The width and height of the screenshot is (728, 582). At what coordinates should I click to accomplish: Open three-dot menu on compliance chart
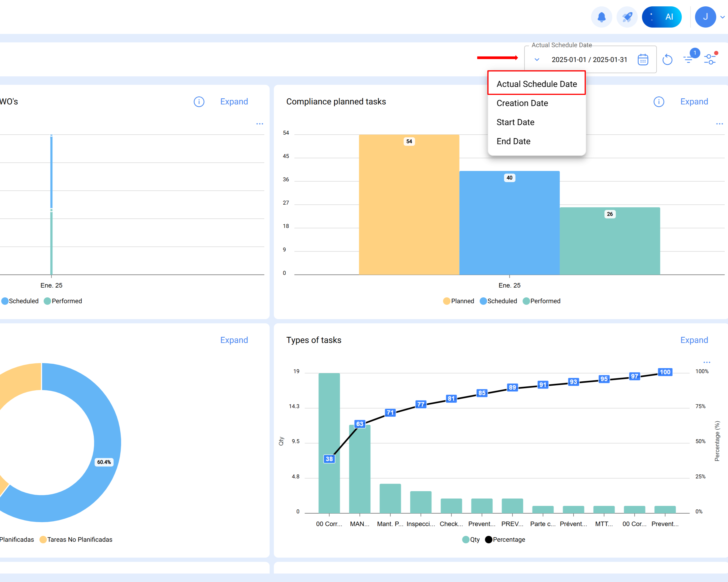click(x=719, y=124)
